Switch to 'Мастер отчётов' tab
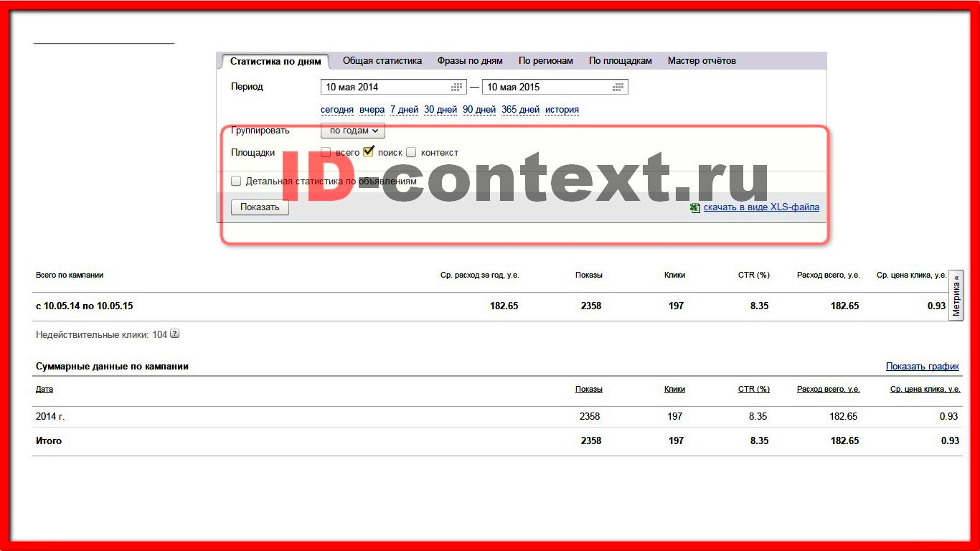 [x=702, y=61]
